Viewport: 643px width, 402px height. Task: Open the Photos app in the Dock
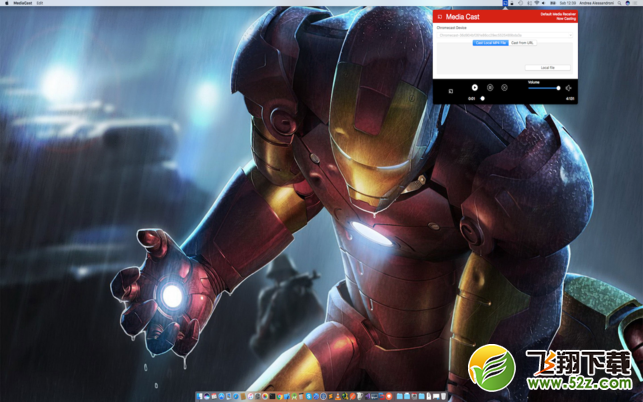[x=265, y=397]
